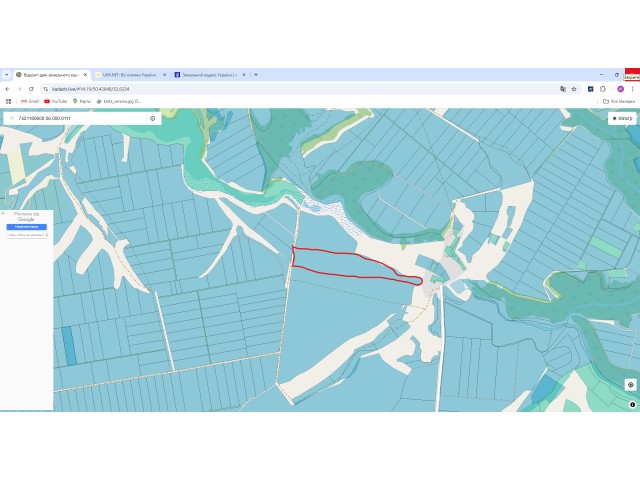The height and width of the screenshot is (480, 640).
Task: Reload the page with refresh icon
Action: [x=31, y=89]
